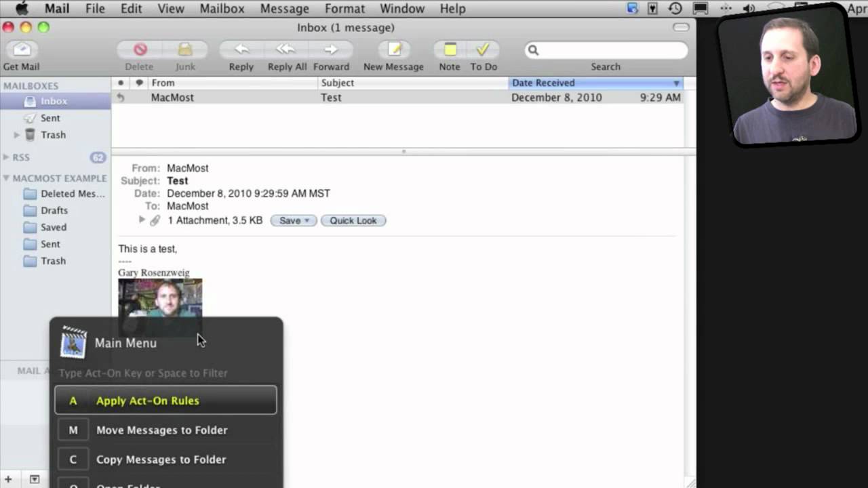The image size is (868, 488).
Task: Open the Save attachment dropdown
Action: 294,220
